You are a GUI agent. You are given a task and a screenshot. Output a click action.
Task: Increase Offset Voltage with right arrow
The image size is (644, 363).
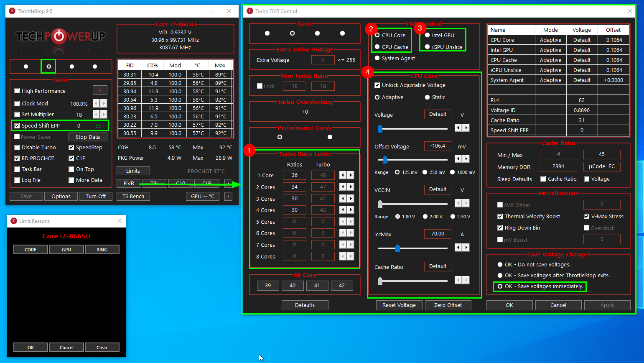466,158
